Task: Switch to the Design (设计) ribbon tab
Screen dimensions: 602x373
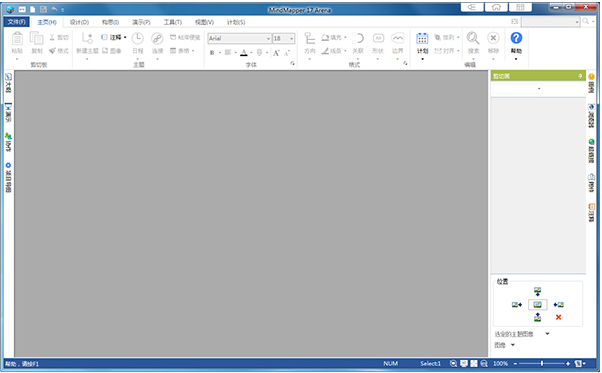Action: [79, 22]
